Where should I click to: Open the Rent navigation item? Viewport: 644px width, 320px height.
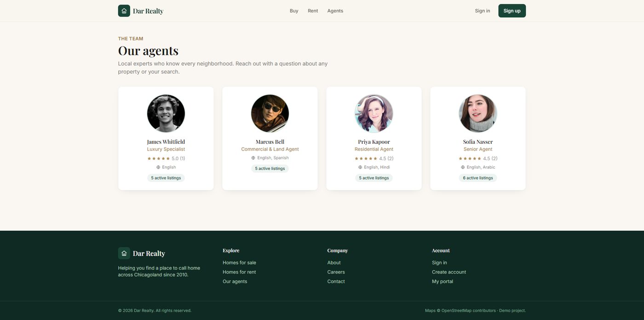[313, 11]
